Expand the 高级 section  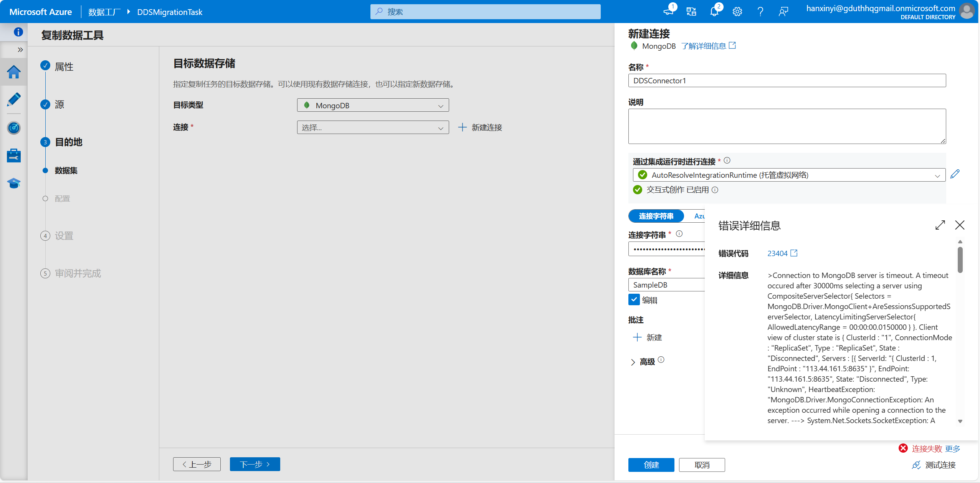pos(633,362)
